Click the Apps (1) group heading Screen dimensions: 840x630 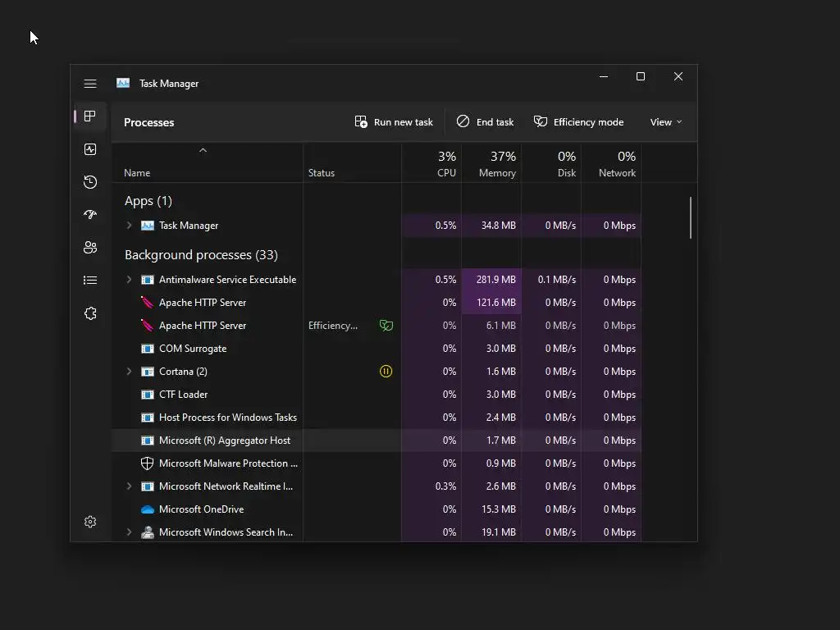[148, 201]
